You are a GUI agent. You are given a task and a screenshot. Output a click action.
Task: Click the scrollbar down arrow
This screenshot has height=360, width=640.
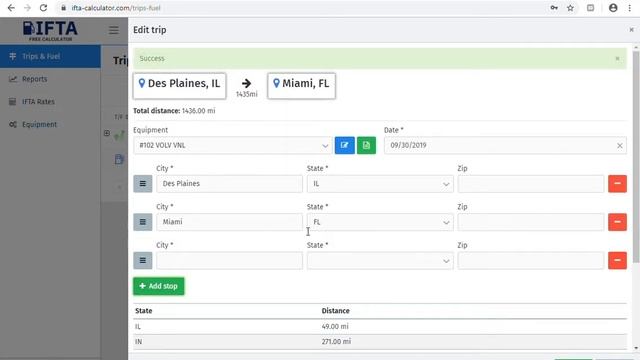pos(636,348)
